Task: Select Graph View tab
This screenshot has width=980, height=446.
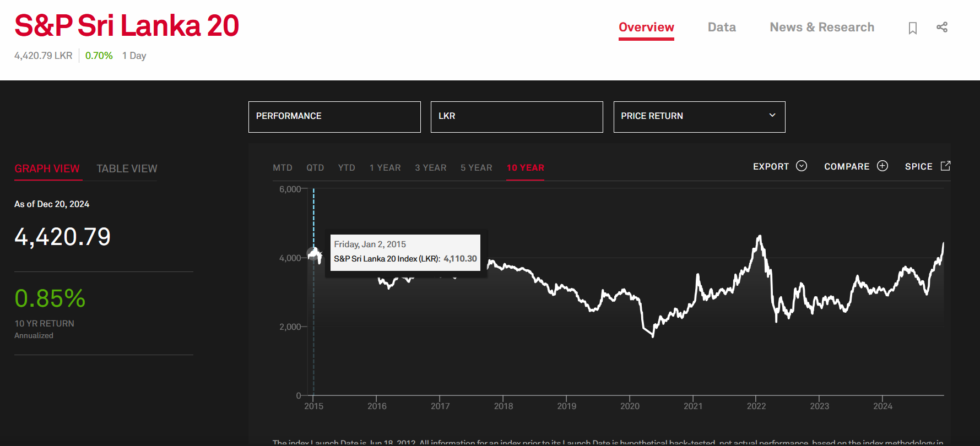Action: click(47, 168)
